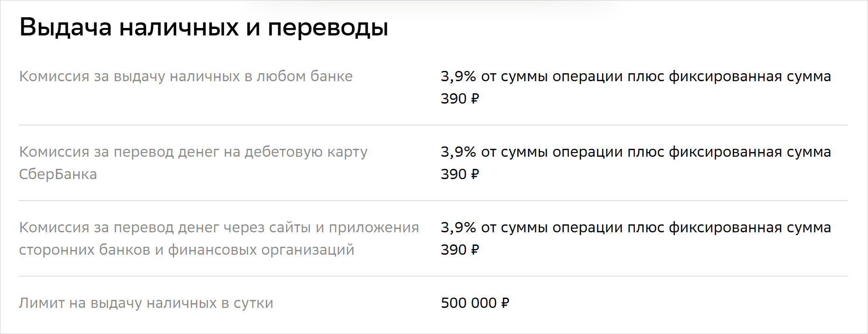This screenshot has width=868, height=334.
Task: Select label "Комиссия за выдачу наличных в любом банке"
Action: pos(186,76)
